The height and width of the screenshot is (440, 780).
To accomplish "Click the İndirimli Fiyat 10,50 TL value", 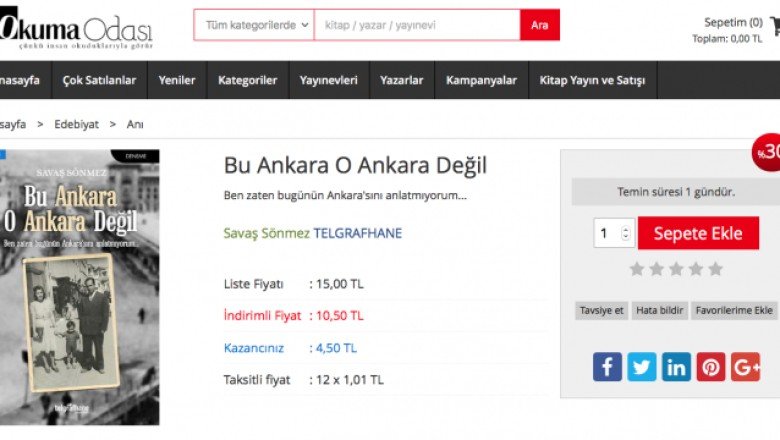I will (340, 316).
